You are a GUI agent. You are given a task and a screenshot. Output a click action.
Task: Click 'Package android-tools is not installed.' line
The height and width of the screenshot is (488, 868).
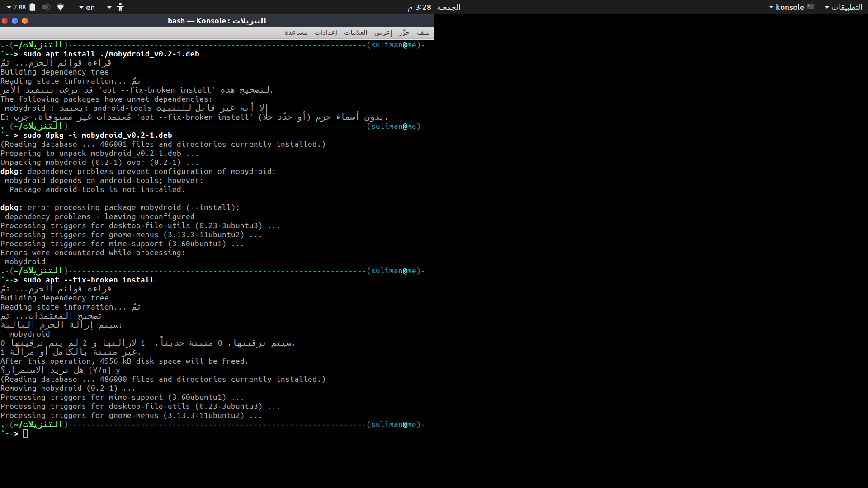pos(97,189)
